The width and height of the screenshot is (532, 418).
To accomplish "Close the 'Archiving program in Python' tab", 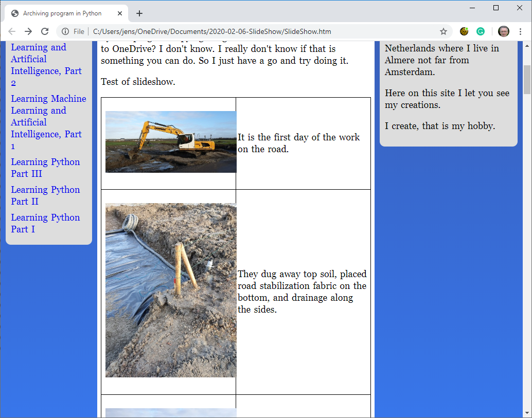I will pyautogui.click(x=120, y=13).
